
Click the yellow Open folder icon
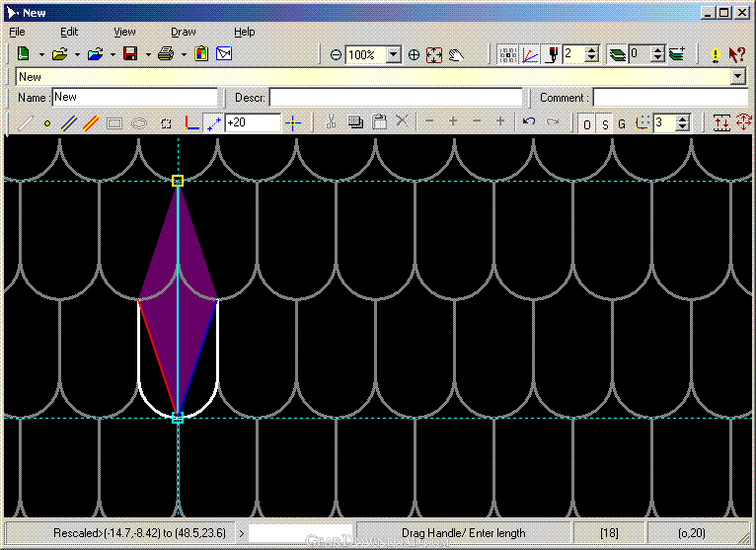point(59,54)
